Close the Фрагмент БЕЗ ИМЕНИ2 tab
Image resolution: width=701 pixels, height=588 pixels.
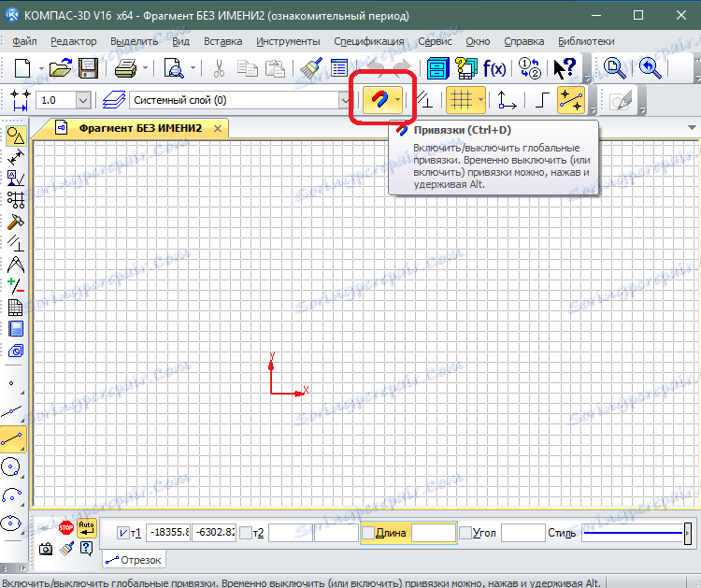[218, 129]
